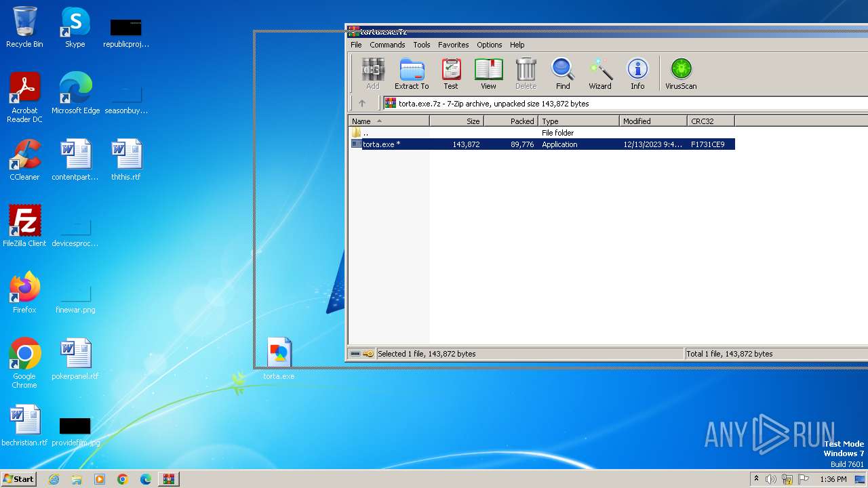Show hidden system tray icons
Screen dimensions: 868x488
pyautogui.click(x=756, y=479)
